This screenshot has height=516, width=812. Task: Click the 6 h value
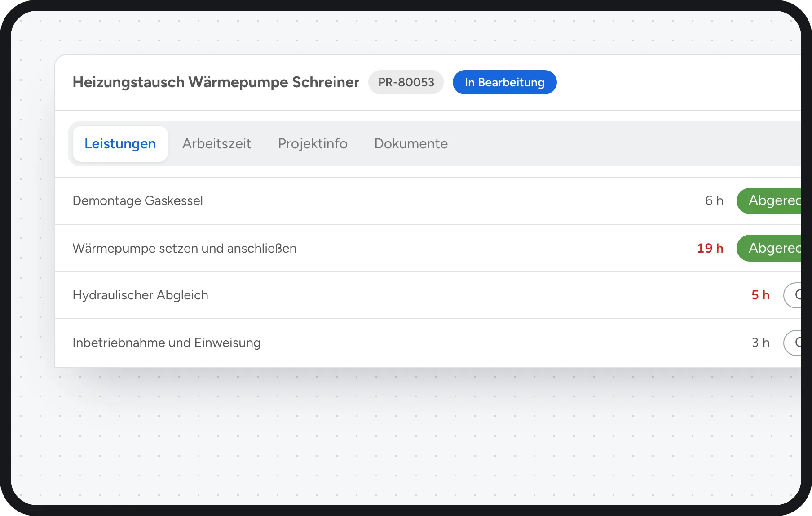pos(714,200)
